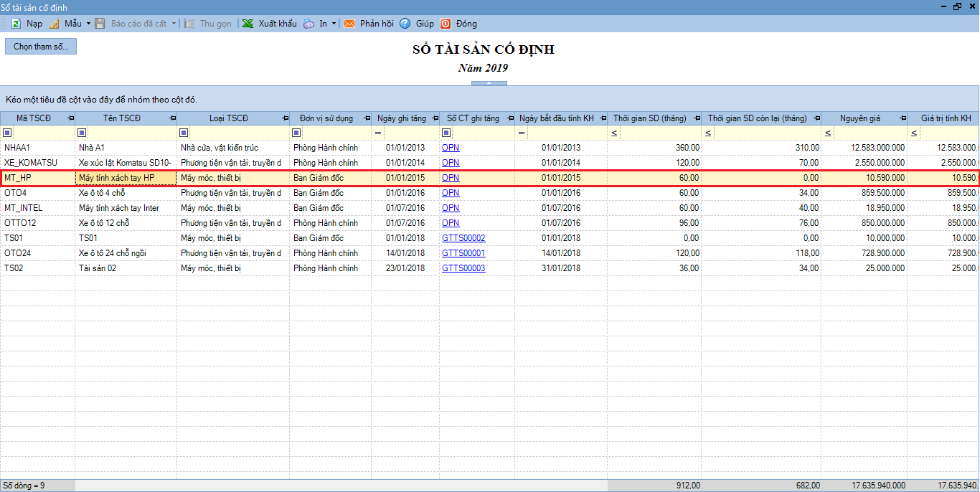This screenshot has height=492, width=980.
Task: Restore the Sổ tài sản cố định window
Action: click(958, 6)
